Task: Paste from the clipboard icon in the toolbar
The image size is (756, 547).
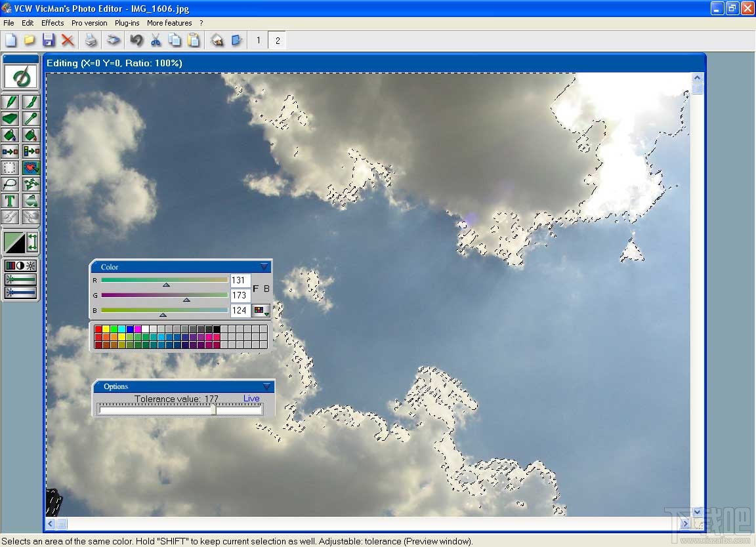Action: pyautogui.click(x=194, y=40)
